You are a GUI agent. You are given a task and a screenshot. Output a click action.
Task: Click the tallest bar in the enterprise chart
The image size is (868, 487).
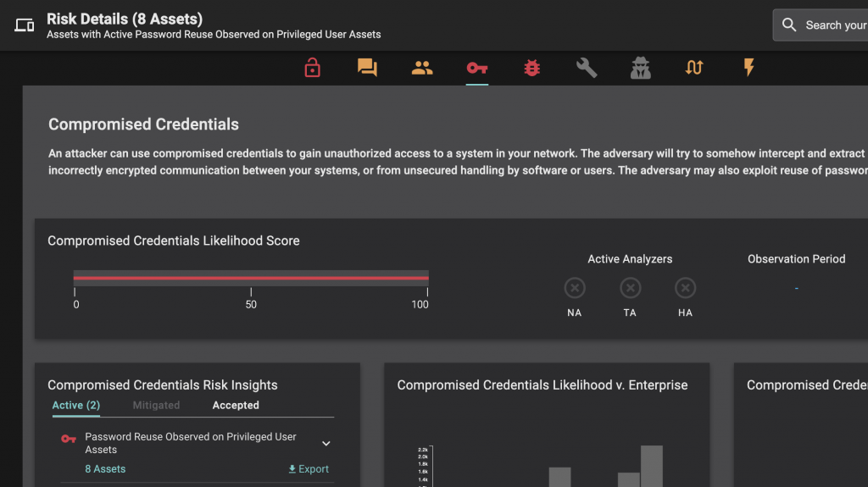pyautogui.click(x=652, y=466)
